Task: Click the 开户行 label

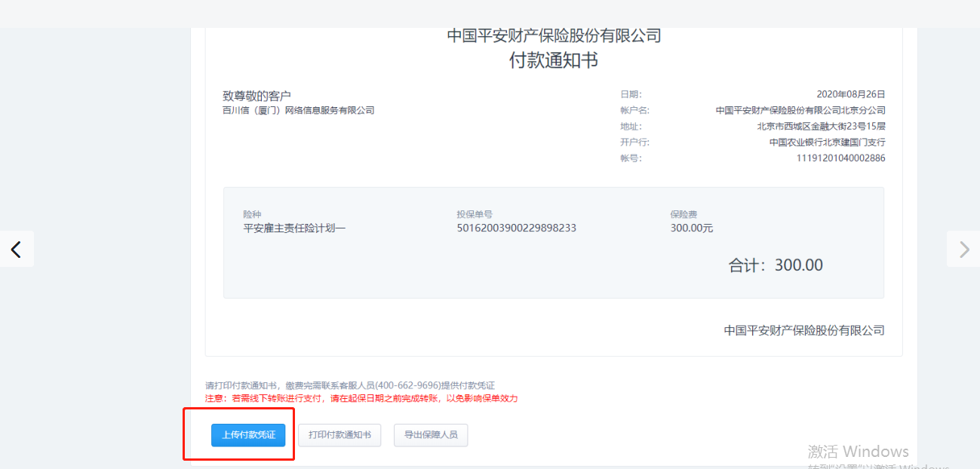Action: (x=634, y=142)
